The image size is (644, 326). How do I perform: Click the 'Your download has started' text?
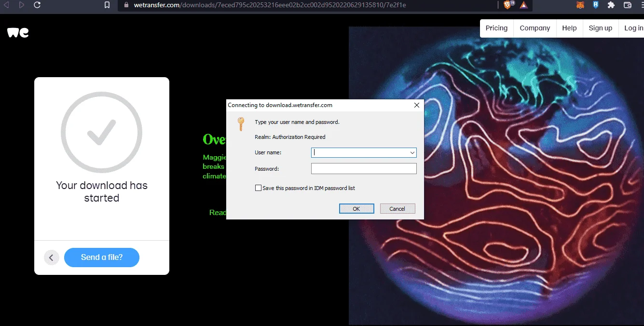coord(102,191)
